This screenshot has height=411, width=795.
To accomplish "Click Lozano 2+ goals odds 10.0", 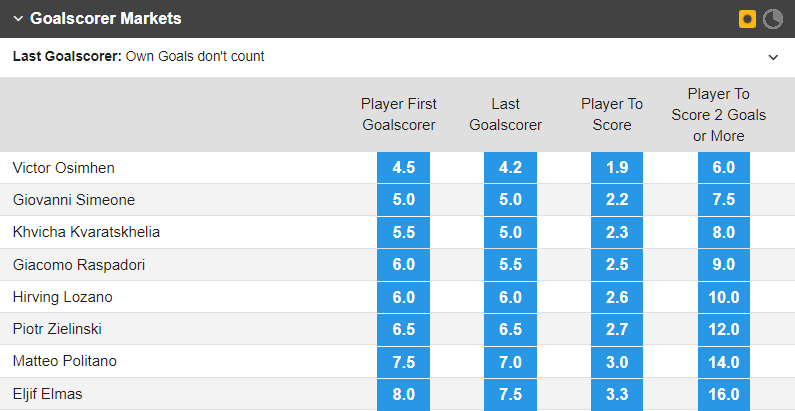I will [x=724, y=297].
